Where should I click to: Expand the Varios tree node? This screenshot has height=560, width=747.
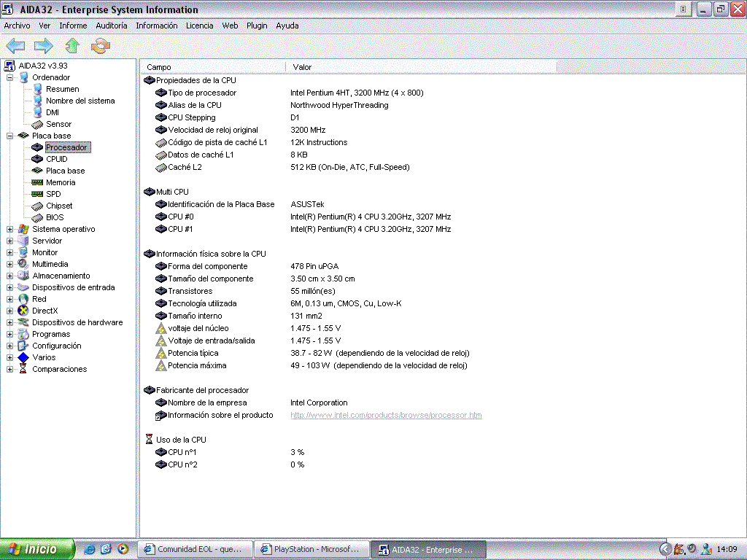(9, 357)
